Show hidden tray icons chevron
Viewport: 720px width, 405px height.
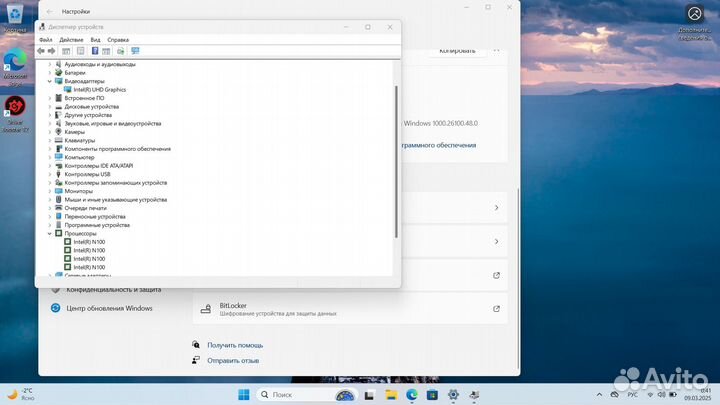[599, 394]
